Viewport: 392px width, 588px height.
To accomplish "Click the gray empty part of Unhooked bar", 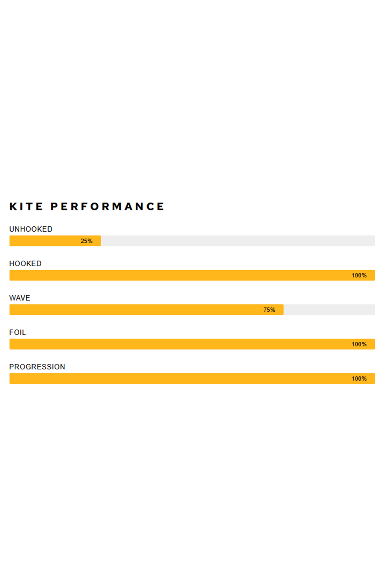I will coord(237,241).
